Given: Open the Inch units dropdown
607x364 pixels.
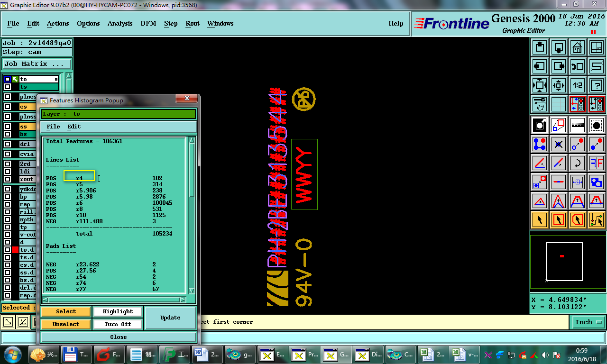Looking at the screenshot, I should (588, 322).
